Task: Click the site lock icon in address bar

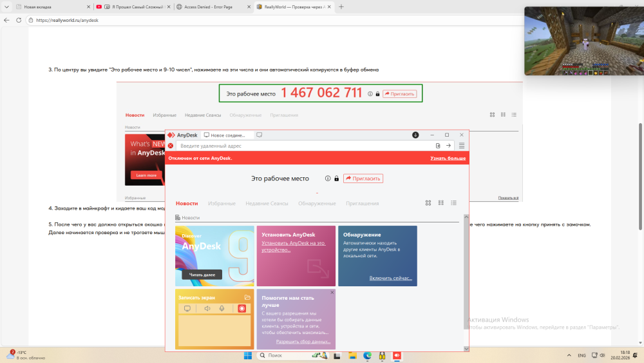Action: pyautogui.click(x=31, y=20)
